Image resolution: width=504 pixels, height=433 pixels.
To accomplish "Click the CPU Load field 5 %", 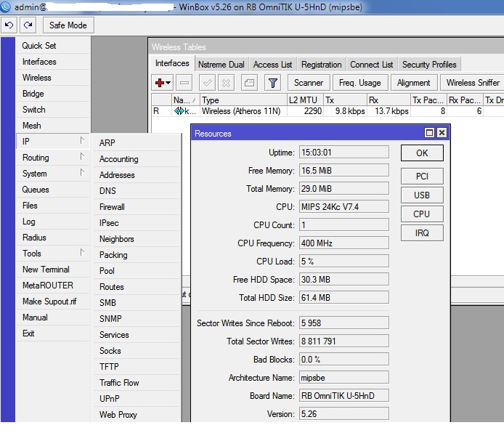I will coord(344,262).
